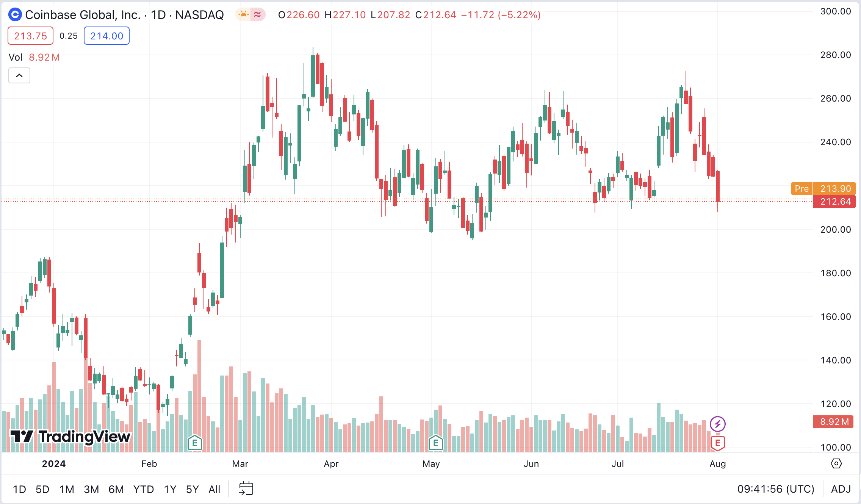Open the May earnings E marker
This screenshot has height=504, width=861.
(x=436, y=443)
